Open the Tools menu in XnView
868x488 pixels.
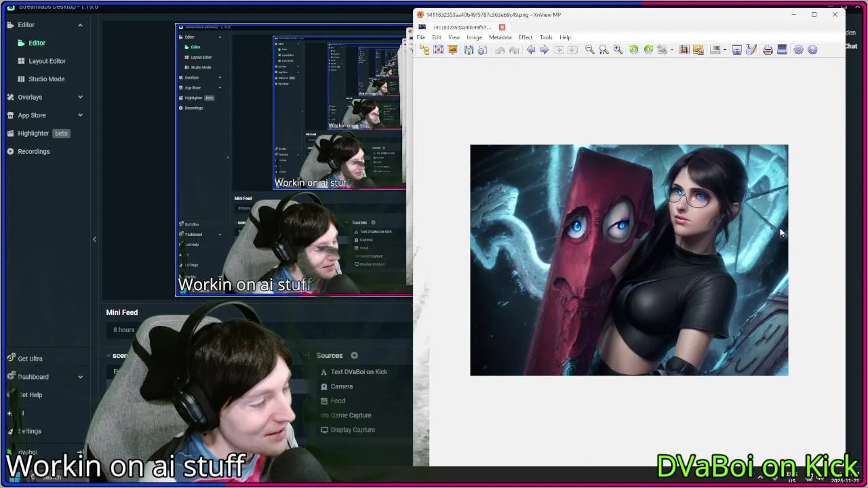coord(546,37)
